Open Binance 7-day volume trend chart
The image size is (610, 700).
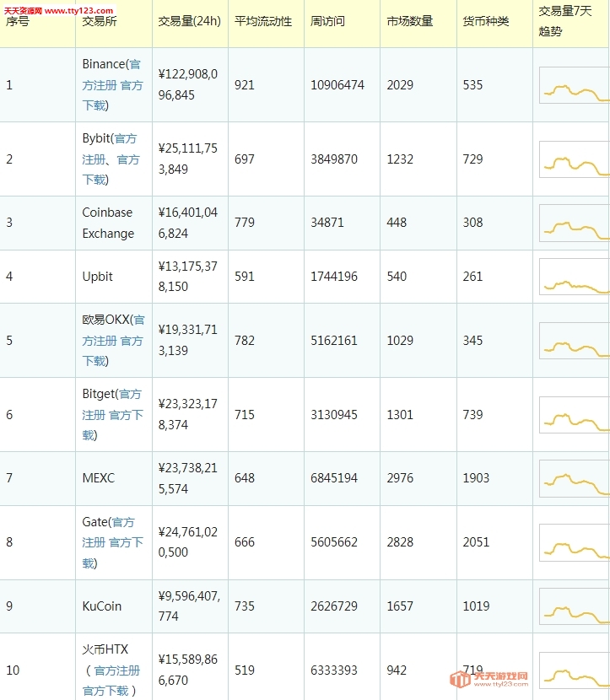click(575, 85)
